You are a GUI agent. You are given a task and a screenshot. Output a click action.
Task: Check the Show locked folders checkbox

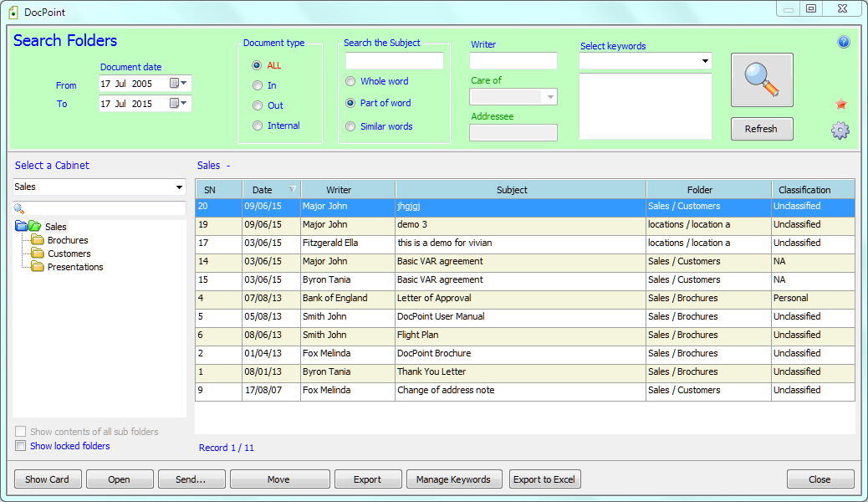pos(20,446)
